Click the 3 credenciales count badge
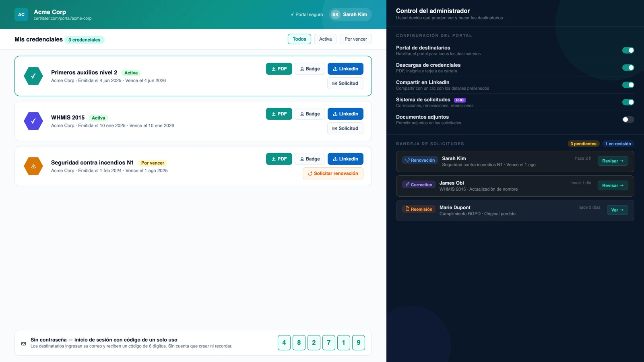This screenshot has width=644, height=362. coord(85,40)
